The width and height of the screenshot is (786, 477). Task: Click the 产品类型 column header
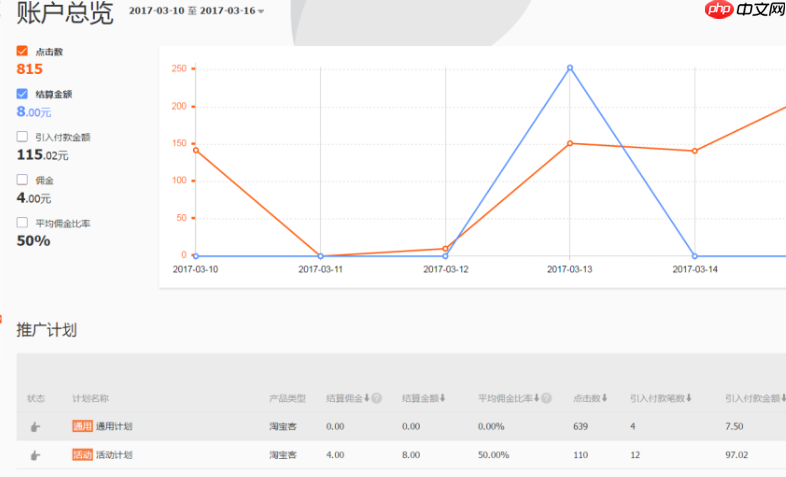point(287,398)
